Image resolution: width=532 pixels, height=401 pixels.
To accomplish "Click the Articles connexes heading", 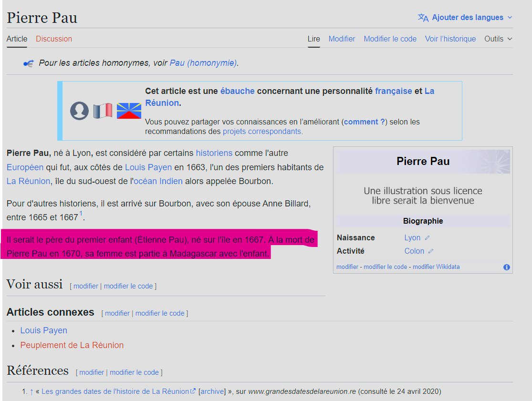I will 50,312.
